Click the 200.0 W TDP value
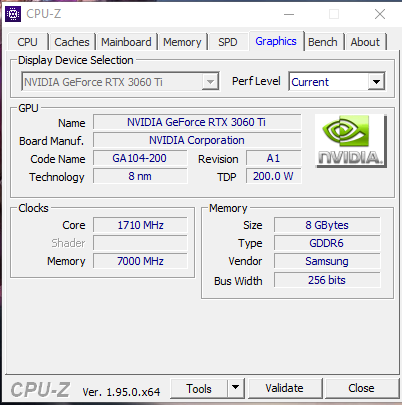Image resolution: width=402 pixels, height=405 pixels. click(273, 176)
